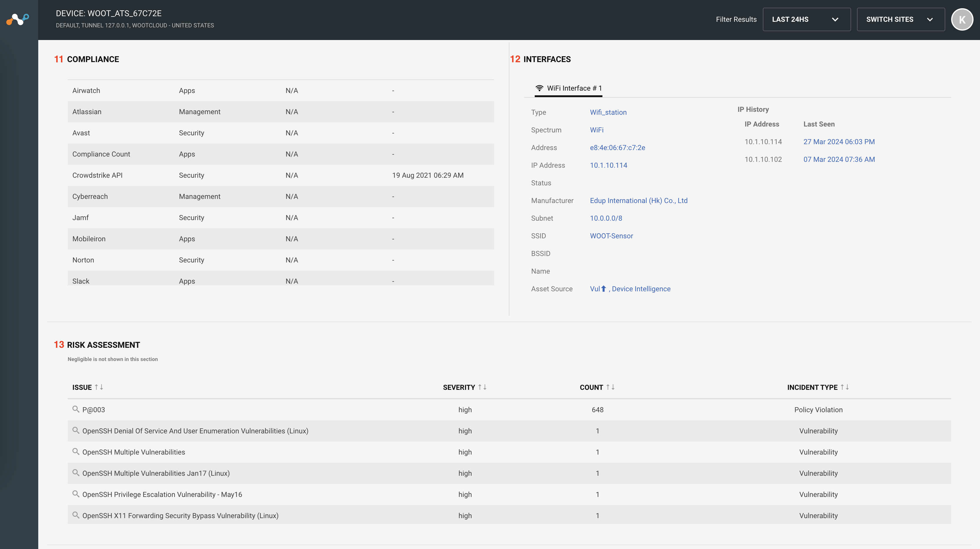980x549 pixels.
Task: Click magnifier icon beside P@003 issue
Action: pyautogui.click(x=76, y=409)
